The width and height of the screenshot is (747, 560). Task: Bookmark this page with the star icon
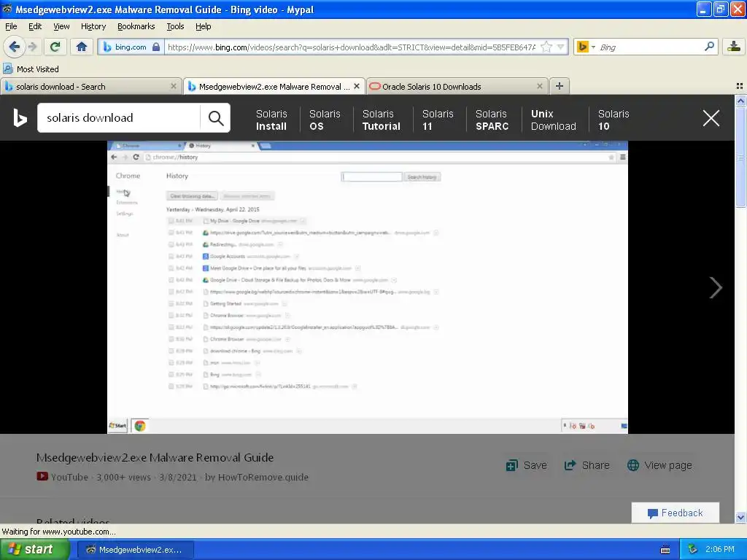click(546, 47)
